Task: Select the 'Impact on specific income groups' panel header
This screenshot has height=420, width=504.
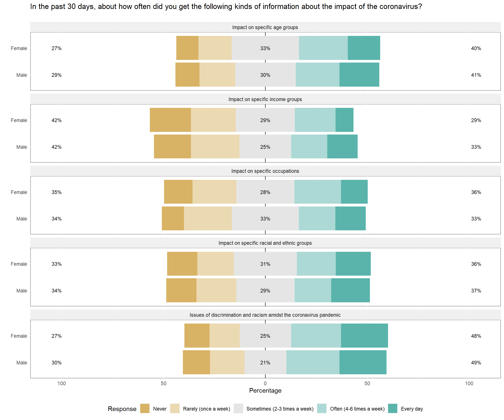Action: point(265,99)
